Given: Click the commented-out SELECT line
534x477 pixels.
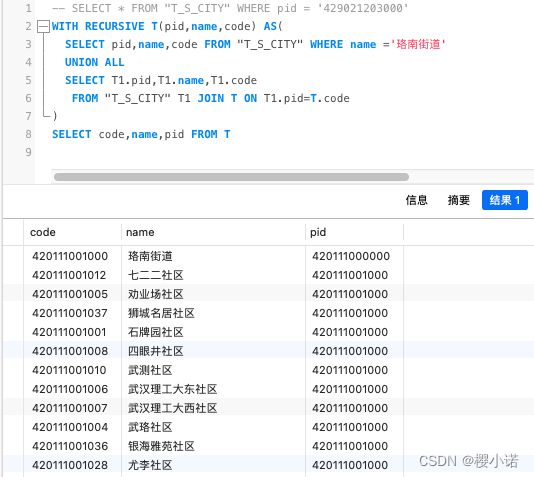Looking at the screenshot, I should pos(230,8).
